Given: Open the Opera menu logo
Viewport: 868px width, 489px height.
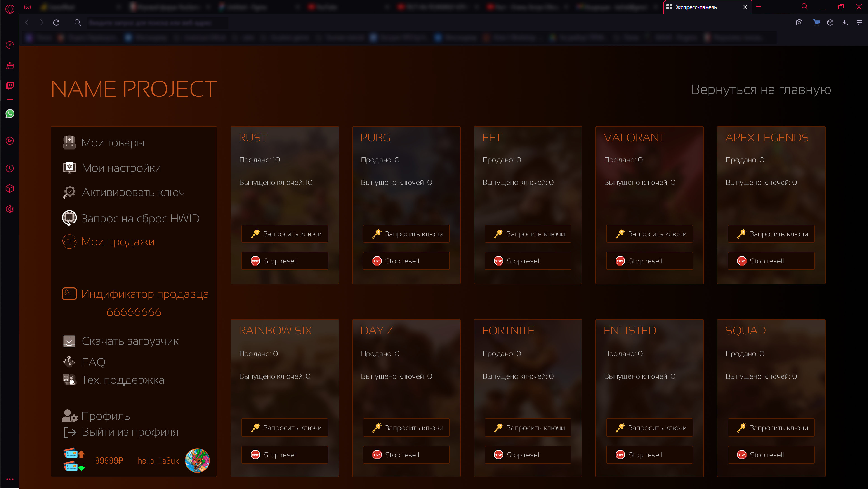Looking at the screenshot, I should [10, 9].
